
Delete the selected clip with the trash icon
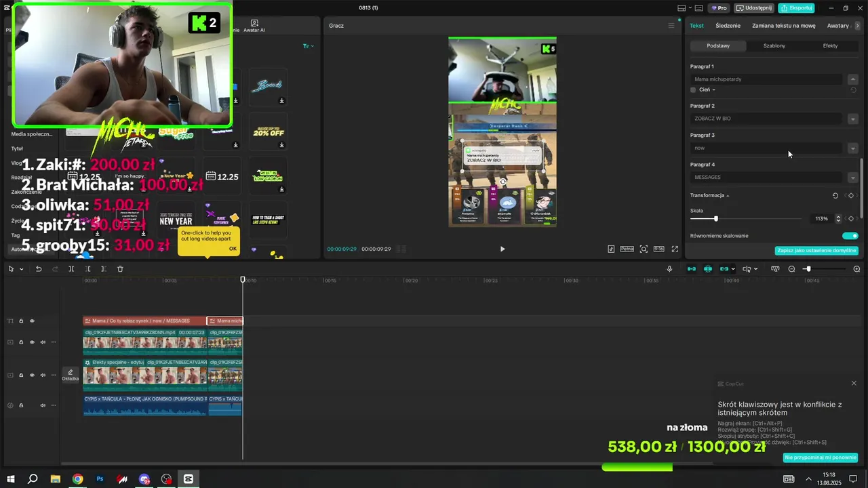tap(120, 269)
